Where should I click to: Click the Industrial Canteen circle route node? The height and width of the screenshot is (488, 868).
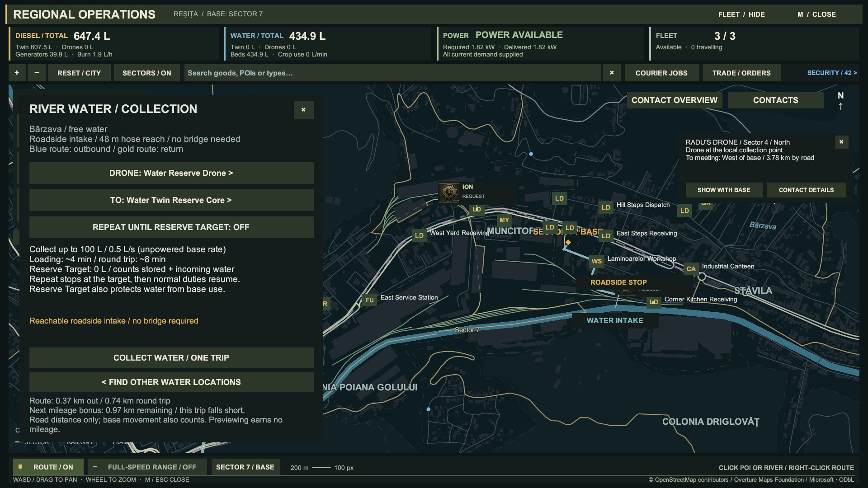pyautogui.click(x=702, y=277)
